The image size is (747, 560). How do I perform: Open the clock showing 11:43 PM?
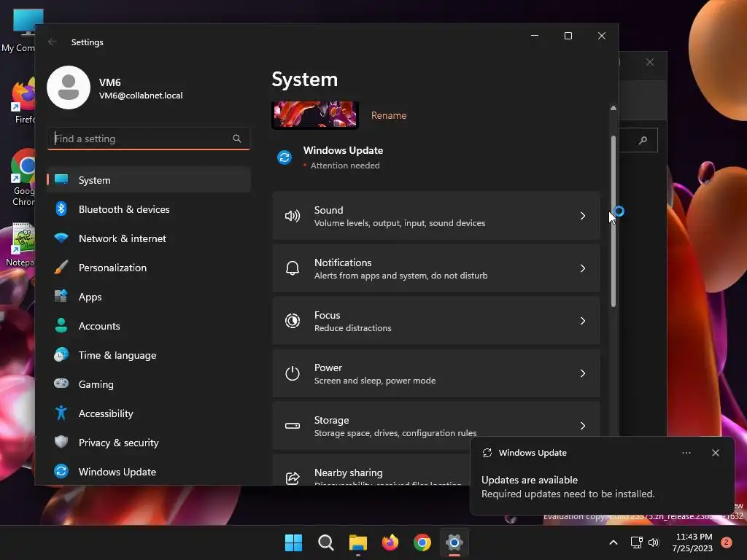click(x=694, y=537)
